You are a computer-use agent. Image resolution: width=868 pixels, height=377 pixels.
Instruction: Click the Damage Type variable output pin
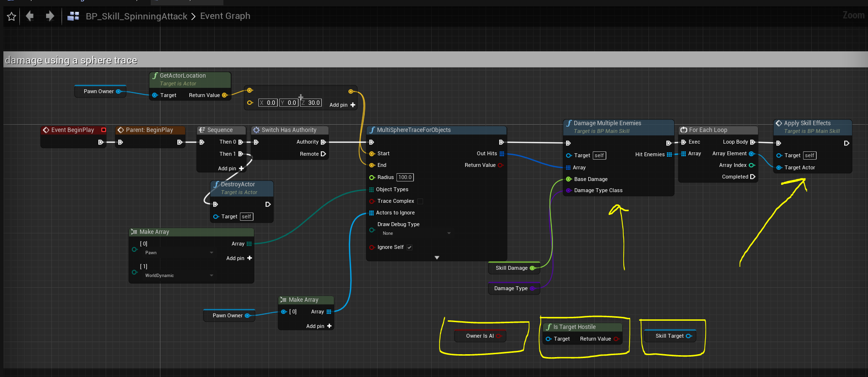[532, 288]
